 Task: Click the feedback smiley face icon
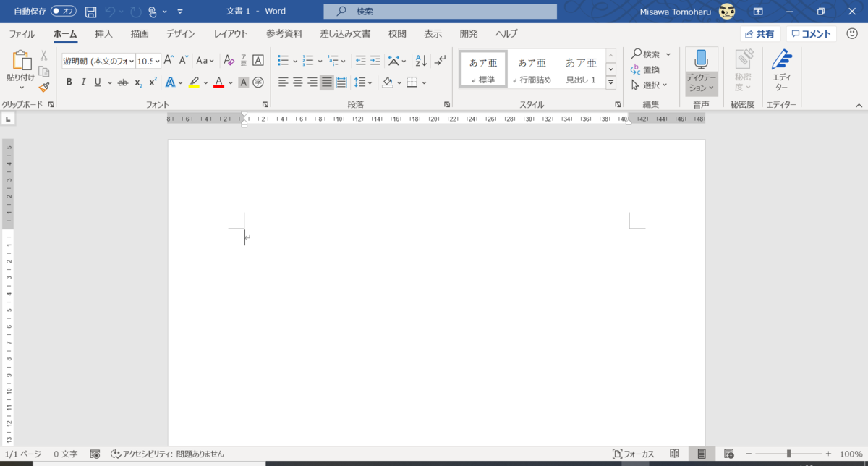point(852,33)
